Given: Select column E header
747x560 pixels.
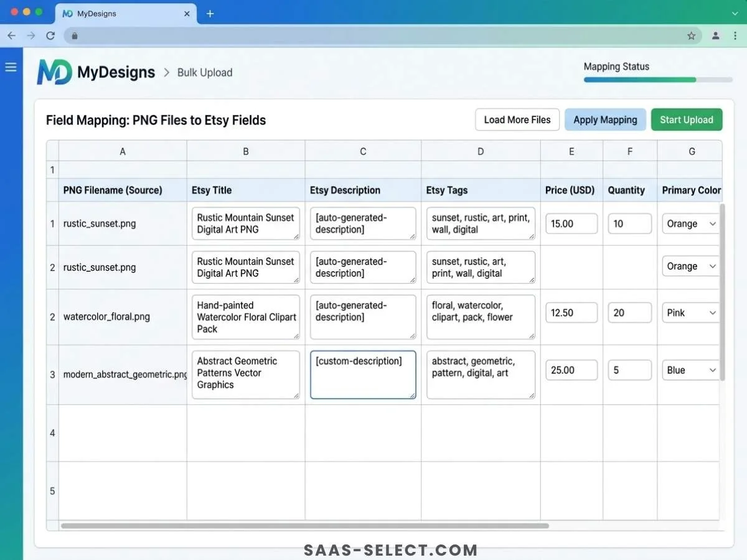Looking at the screenshot, I should (x=571, y=151).
